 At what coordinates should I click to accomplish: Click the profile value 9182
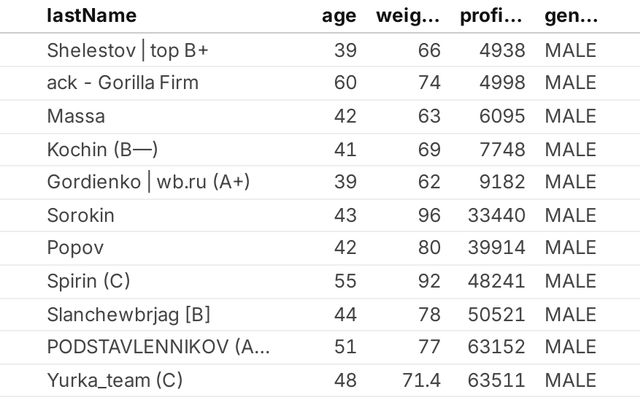click(x=503, y=182)
